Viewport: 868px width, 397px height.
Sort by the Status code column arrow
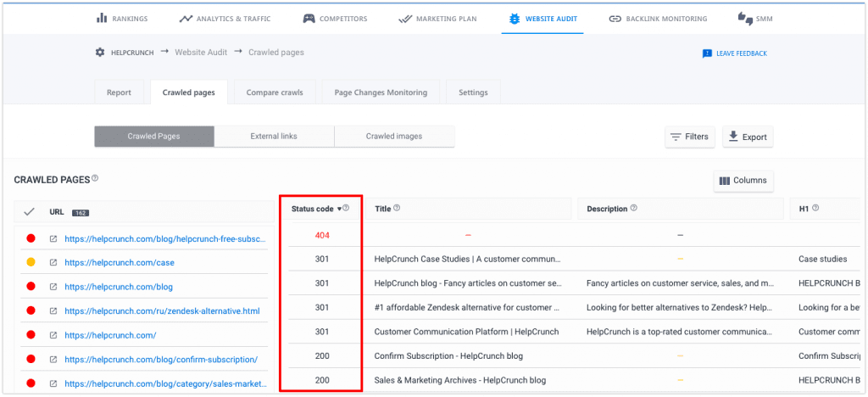[339, 210]
